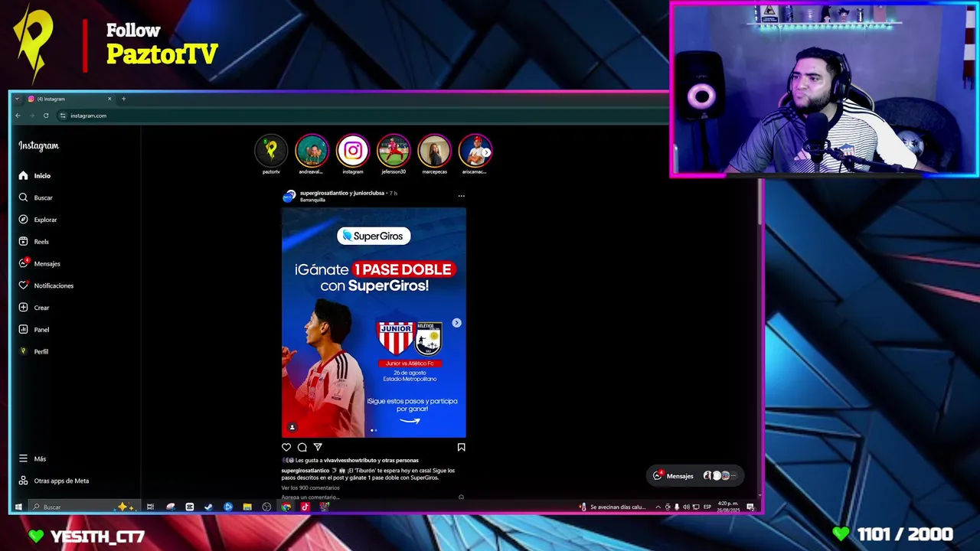The width and height of the screenshot is (980, 551).
Task: Reload the page with refresh icon
Action: point(46,116)
